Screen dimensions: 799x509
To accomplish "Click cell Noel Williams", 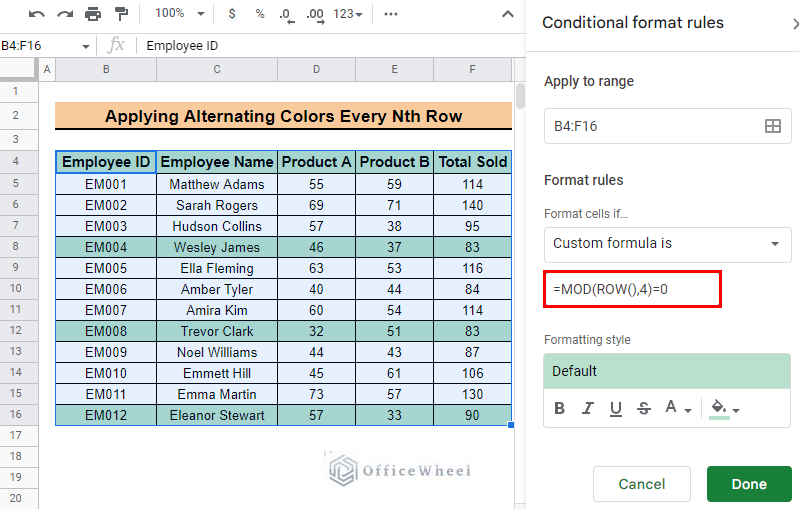I will coord(217,352).
